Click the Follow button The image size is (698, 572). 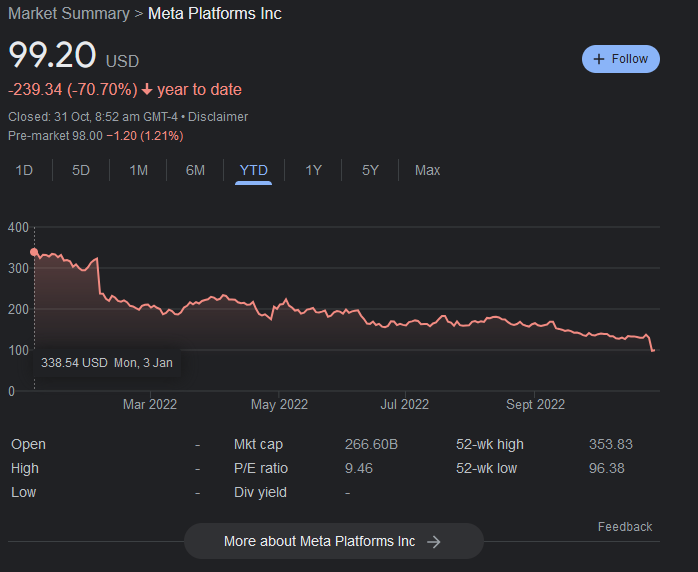(x=621, y=59)
